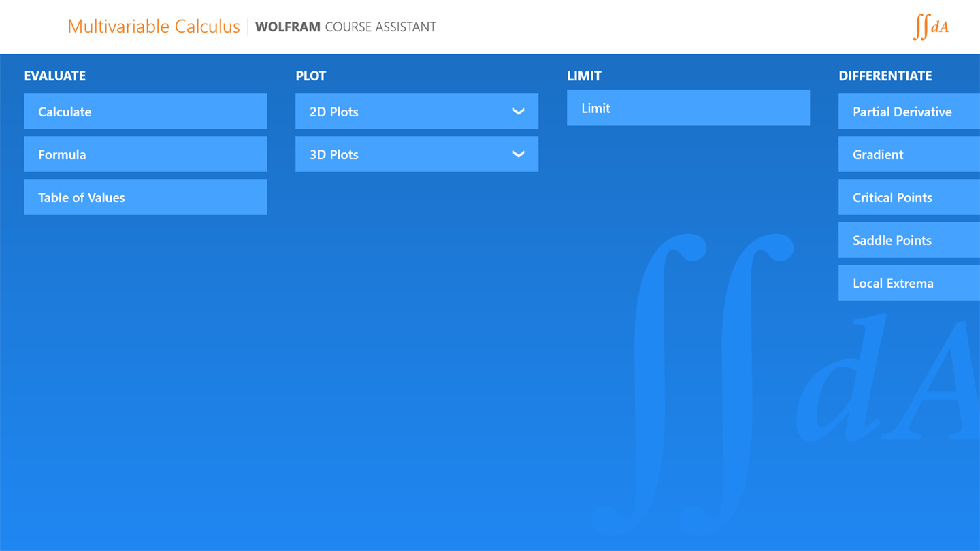
Task: Expand the 2D Plots chevron
Action: pyautogui.click(x=519, y=112)
